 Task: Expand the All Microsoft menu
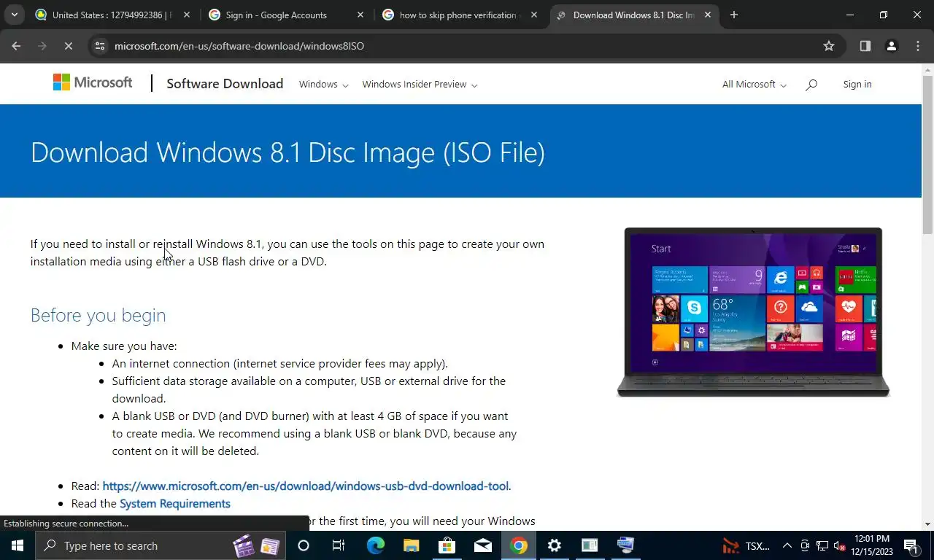coord(754,85)
